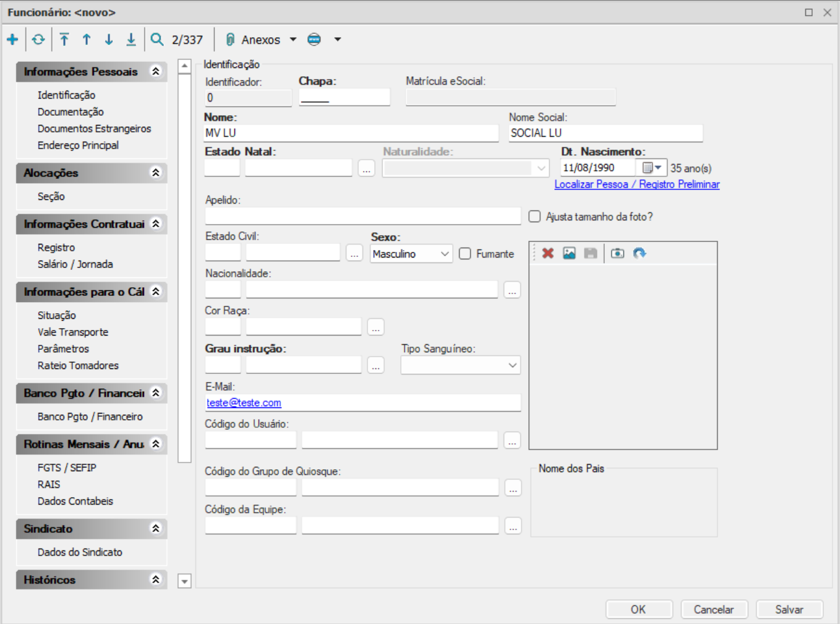Open dropdown arrow beside globe icon
Screen dimensions: 840x624
(338, 40)
